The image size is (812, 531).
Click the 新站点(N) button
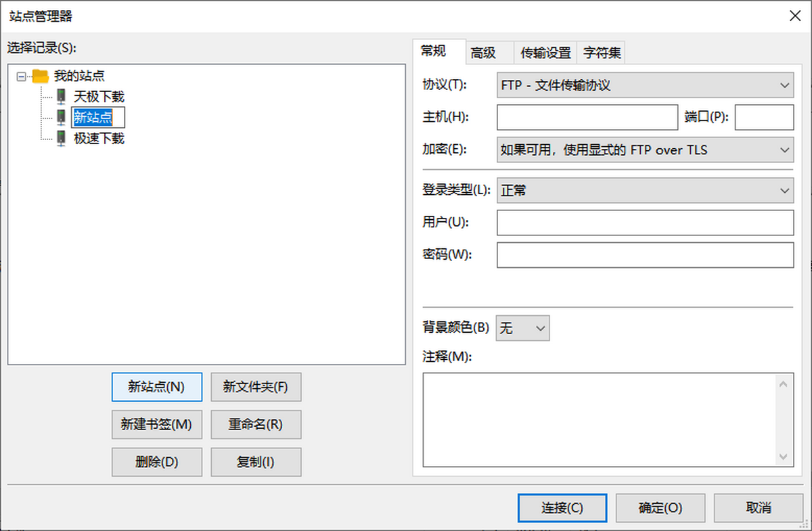156,387
